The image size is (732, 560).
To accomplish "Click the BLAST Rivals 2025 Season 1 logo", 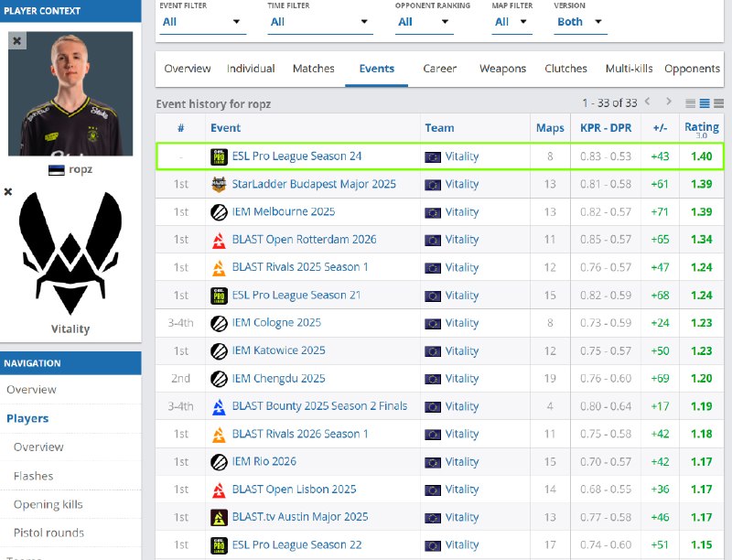I will pyautogui.click(x=219, y=267).
